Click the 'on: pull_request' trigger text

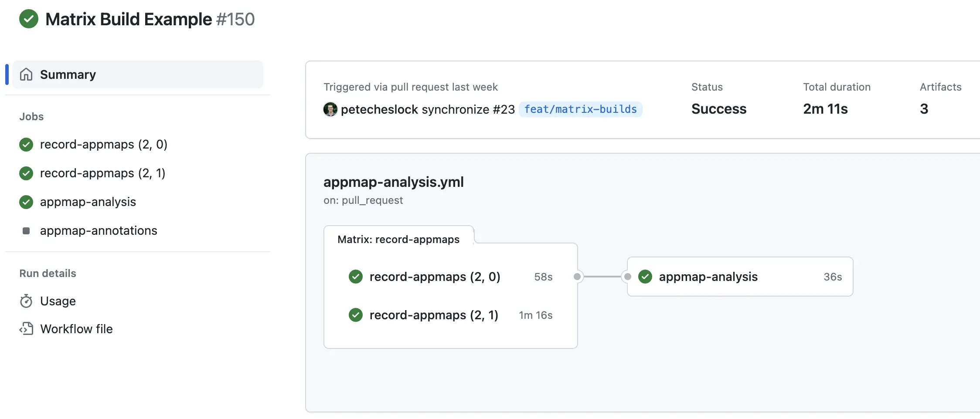(363, 200)
